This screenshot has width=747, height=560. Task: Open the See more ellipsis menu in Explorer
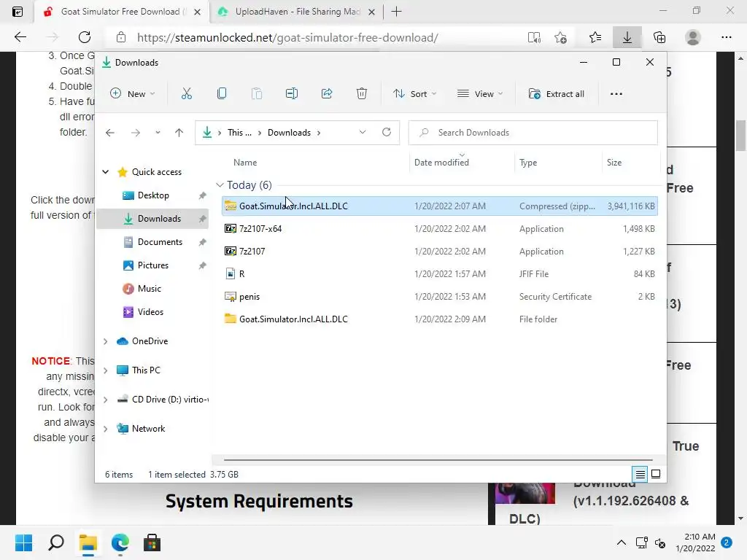(x=616, y=94)
